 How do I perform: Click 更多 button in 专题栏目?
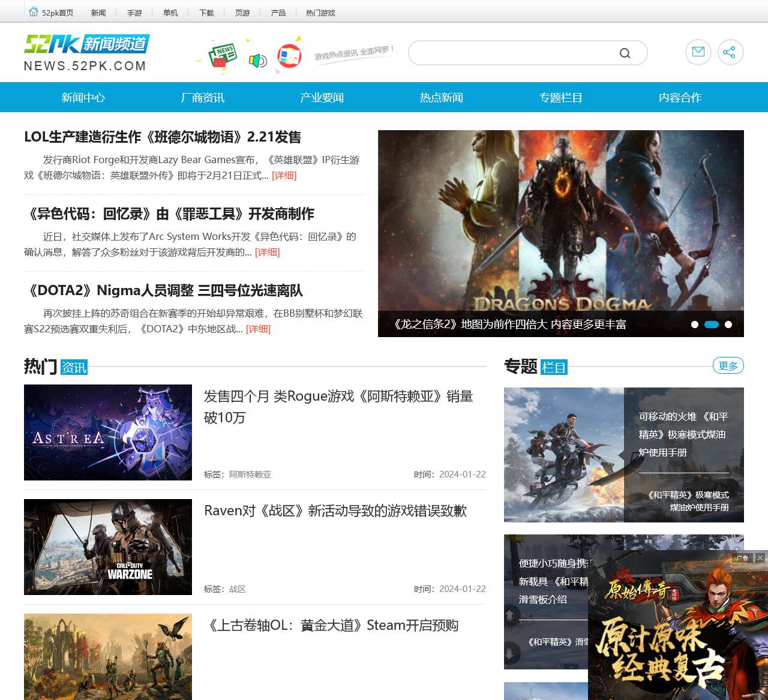(728, 365)
